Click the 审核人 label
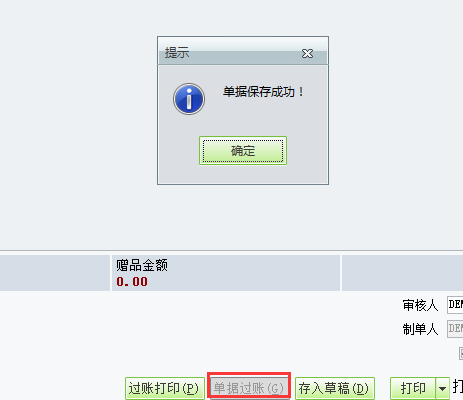This screenshot has height=400, width=463. [420, 305]
